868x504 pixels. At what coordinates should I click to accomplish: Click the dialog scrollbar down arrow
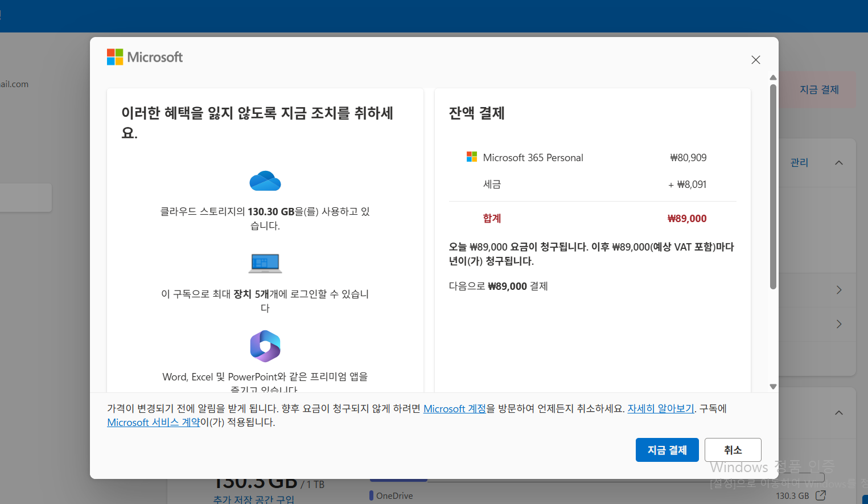(773, 387)
